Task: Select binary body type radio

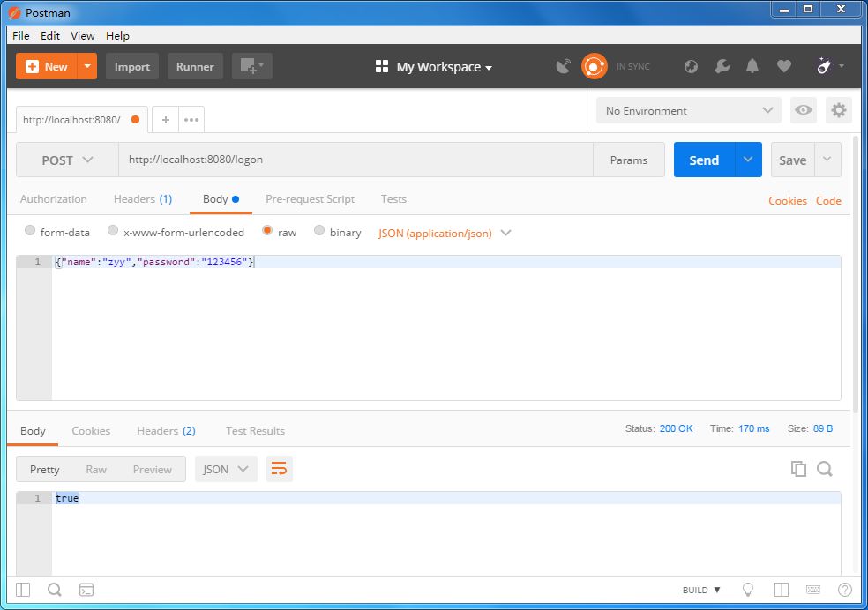Action: (318, 230)
